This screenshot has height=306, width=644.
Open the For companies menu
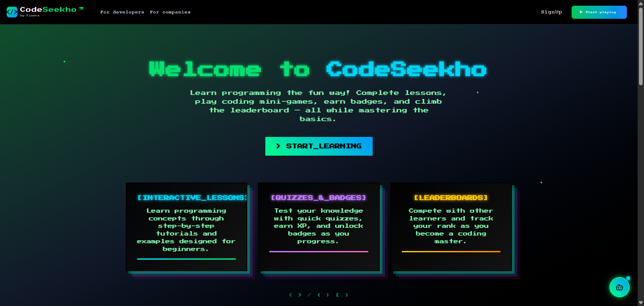pos(170,12)
